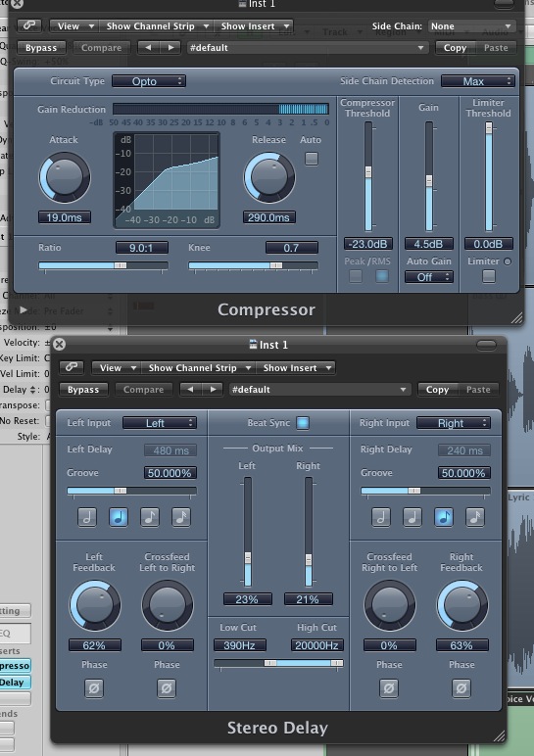Screen dimensions: 534x756
Task: Go to previous preset in Compressor
Action: pyautogui.click(x=149, y=48)
